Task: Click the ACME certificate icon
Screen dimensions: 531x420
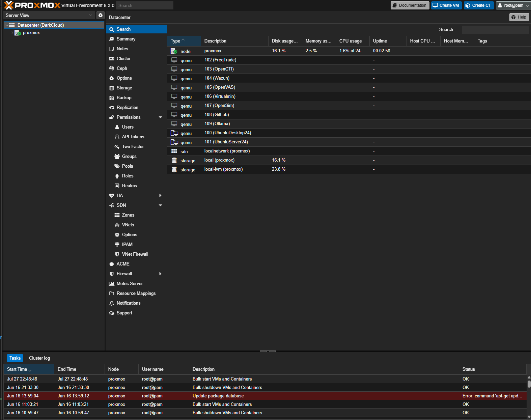Action: pos(112,264)
